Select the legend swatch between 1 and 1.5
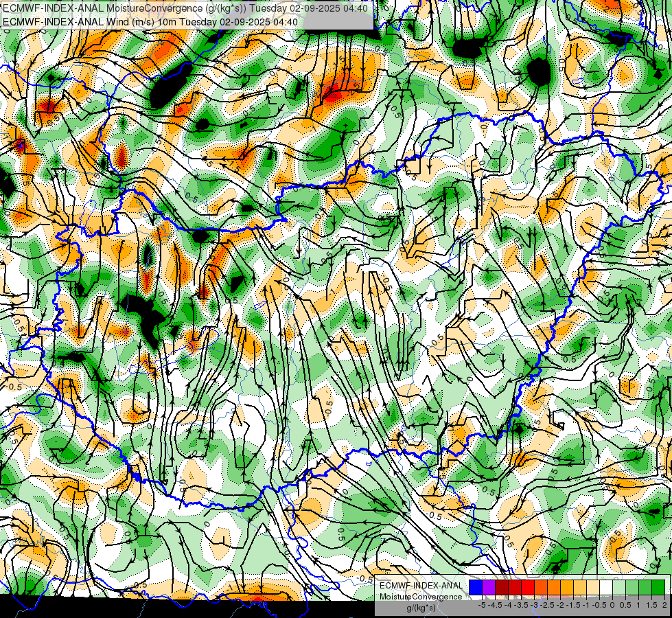 645,587
